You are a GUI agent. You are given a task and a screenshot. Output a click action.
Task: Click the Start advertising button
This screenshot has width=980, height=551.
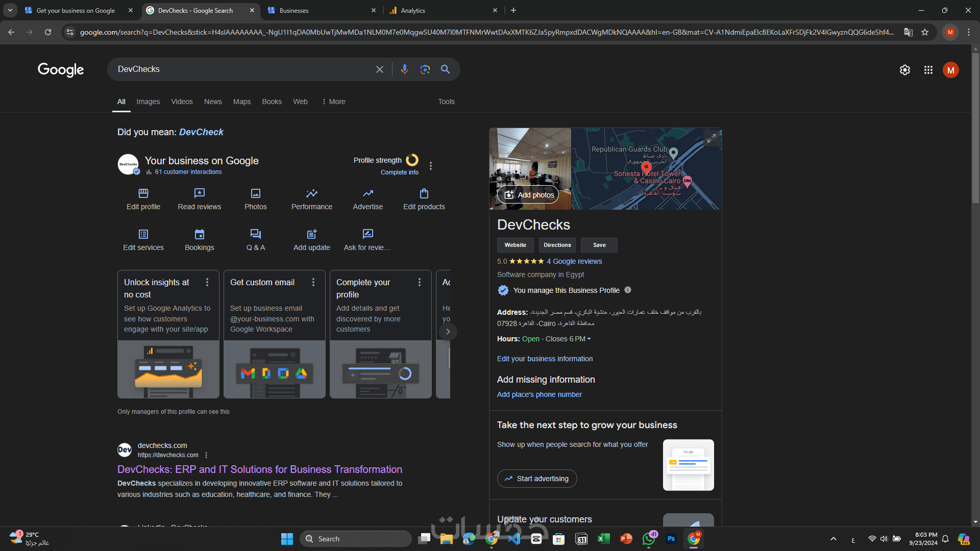pos(537,479)
